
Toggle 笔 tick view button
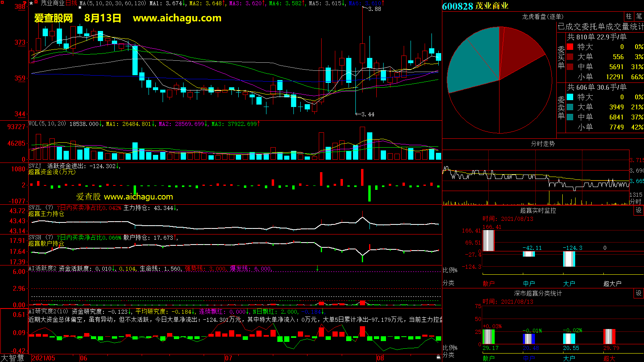click(639, 16)
